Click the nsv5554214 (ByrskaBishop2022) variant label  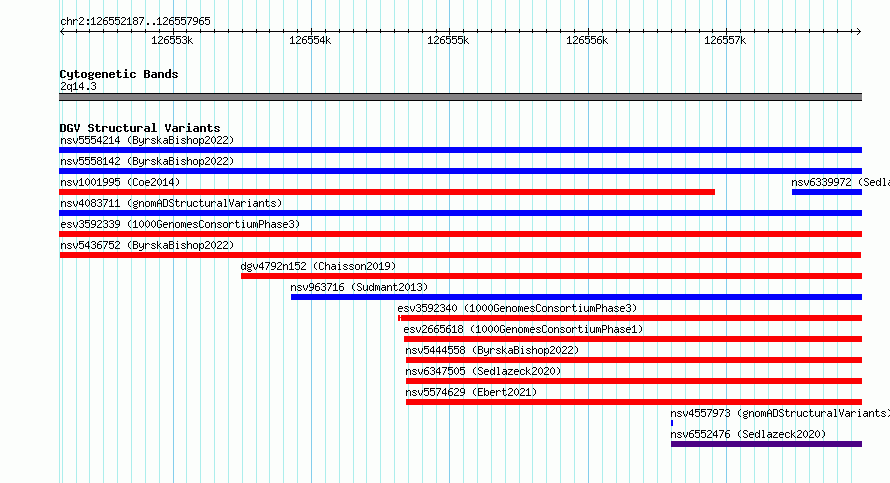[x=147, y=140]
